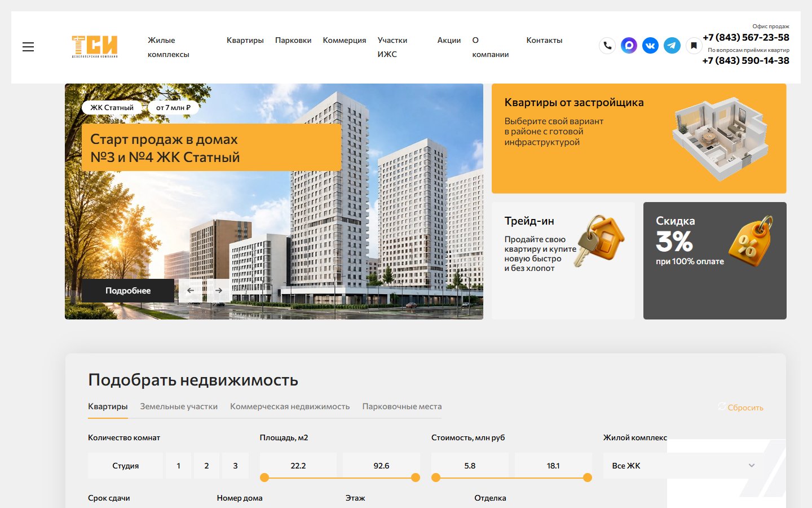The image size is (812, 508).
Task: Go to previous banner slide arrow
Action: click(x=191, y=290)
